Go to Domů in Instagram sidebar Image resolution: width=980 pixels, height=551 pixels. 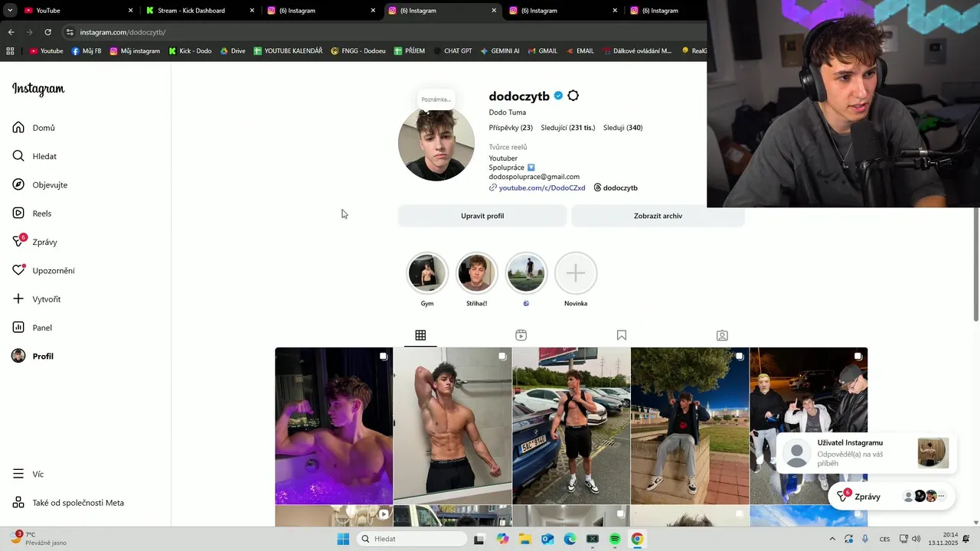tap(44, 128)
